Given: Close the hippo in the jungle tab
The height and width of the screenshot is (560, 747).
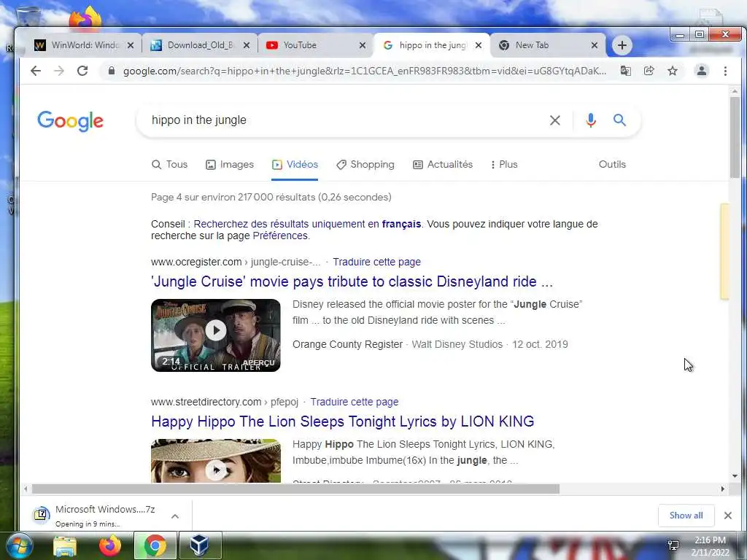Looking at the screenshot, I should click(479, 45).
